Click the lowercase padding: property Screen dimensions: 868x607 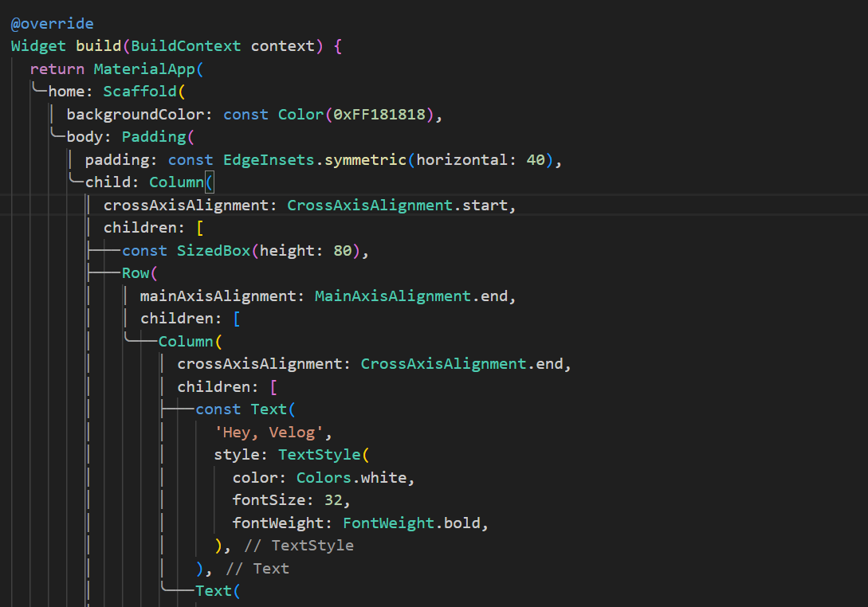pyautogui.click(x=121, y=160)
